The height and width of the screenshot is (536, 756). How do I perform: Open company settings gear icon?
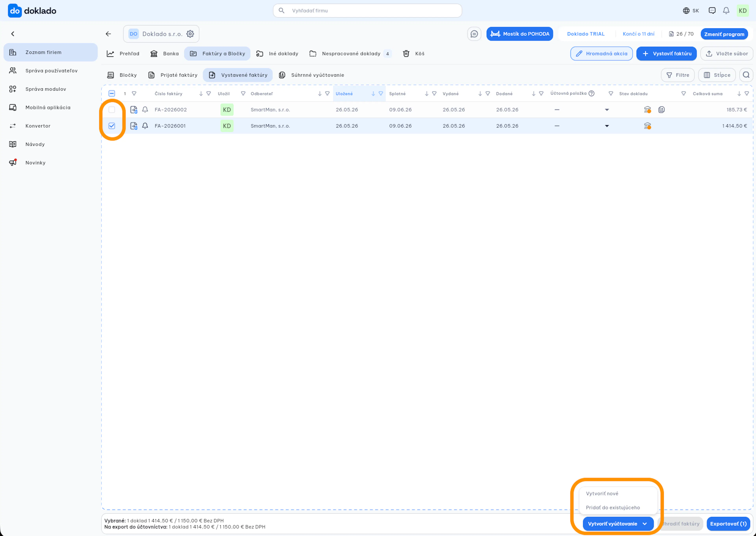[190, 34]
